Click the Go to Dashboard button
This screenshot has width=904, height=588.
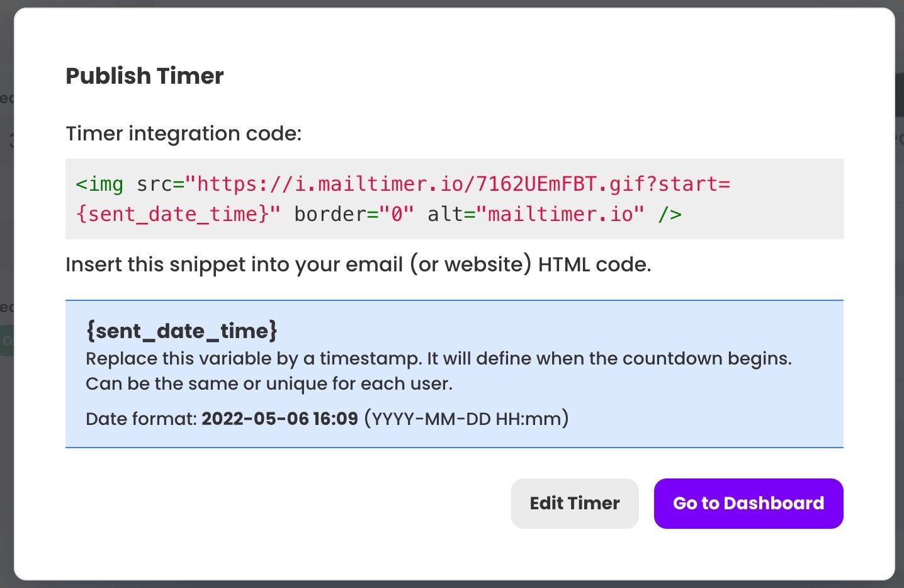pos(748,503)
